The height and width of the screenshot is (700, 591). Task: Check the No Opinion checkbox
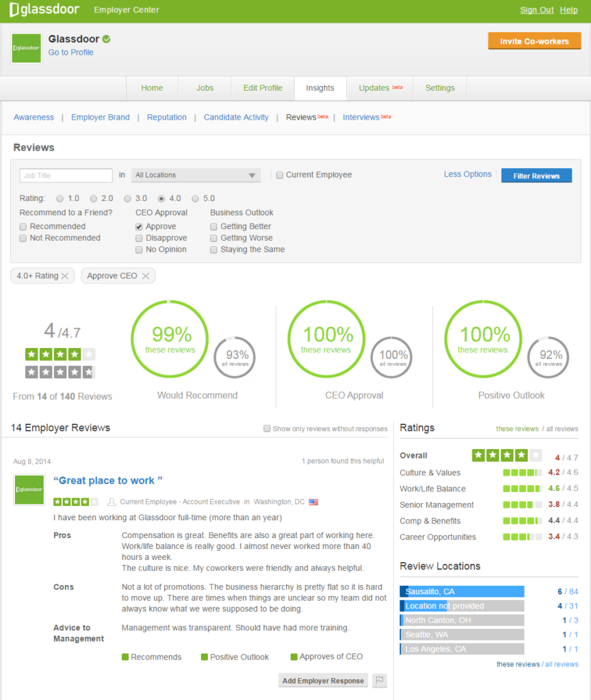[139, 250]
